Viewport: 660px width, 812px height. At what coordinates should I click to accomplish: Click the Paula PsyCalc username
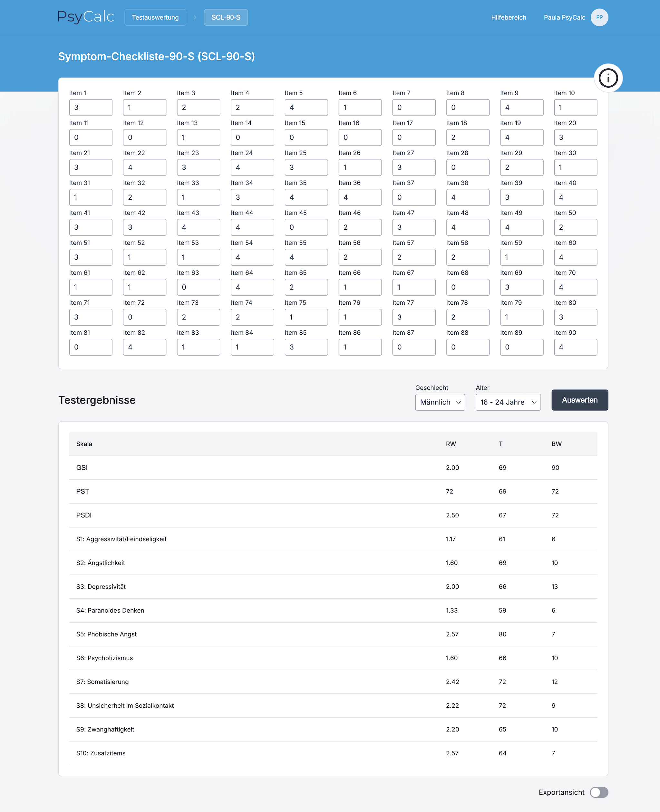point(564,17)
